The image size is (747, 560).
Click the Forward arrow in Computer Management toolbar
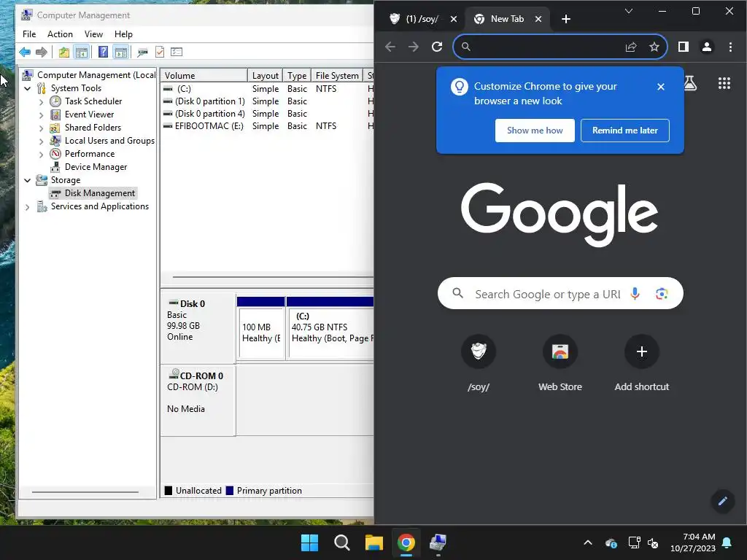point(42,52)
